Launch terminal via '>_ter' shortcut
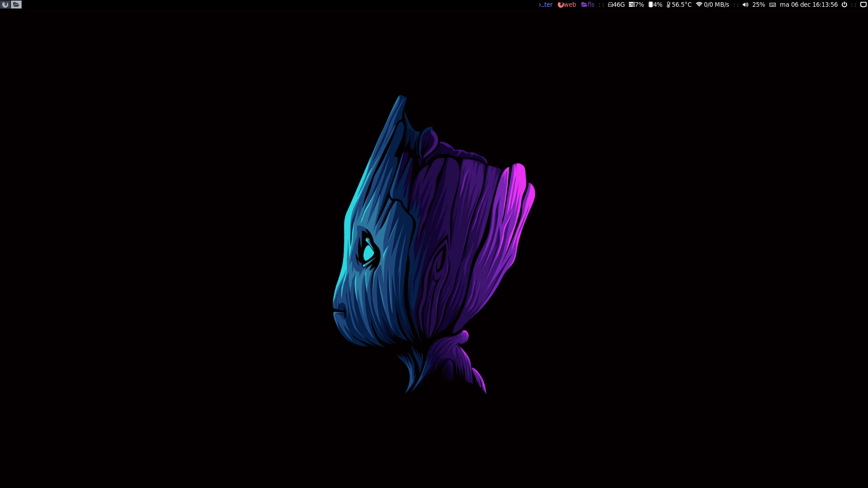868x488 pixels. tap(545, 5)
